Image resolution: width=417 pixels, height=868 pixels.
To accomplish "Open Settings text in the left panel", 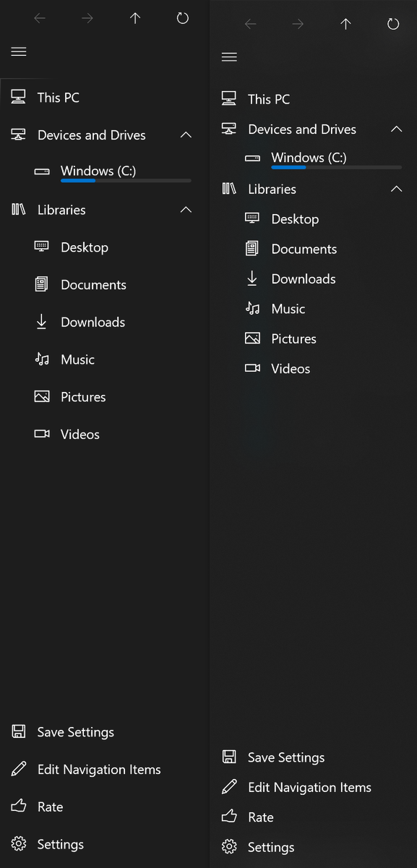I will click(x=61, y=844).
